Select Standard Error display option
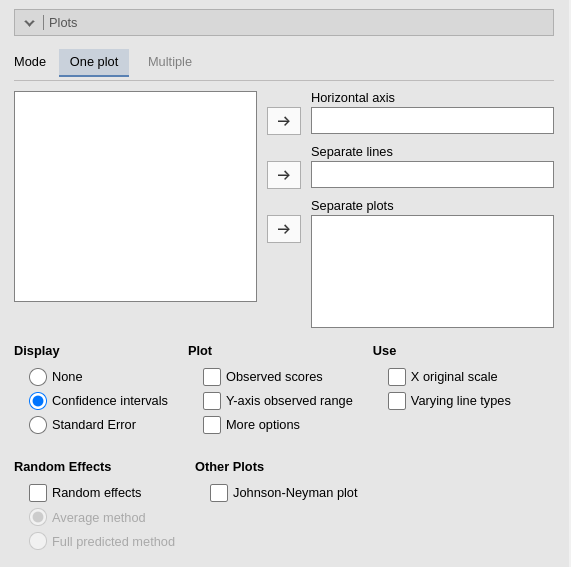This screenshot has width=571, height=567. [x=38, y=425]
